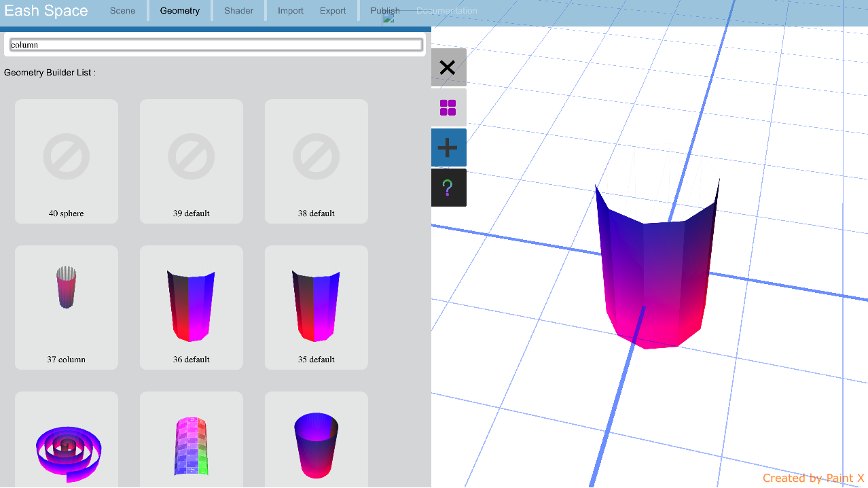Select the 39 default placeholder icon
Image resolution: width=868 pixels, height=488 pixels.
[x=192, y=157]
